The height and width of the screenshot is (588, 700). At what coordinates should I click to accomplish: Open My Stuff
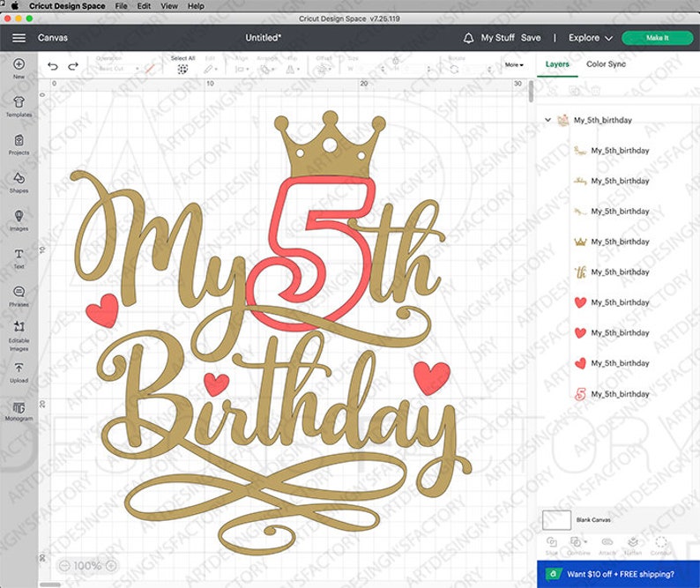pos(497,38)
